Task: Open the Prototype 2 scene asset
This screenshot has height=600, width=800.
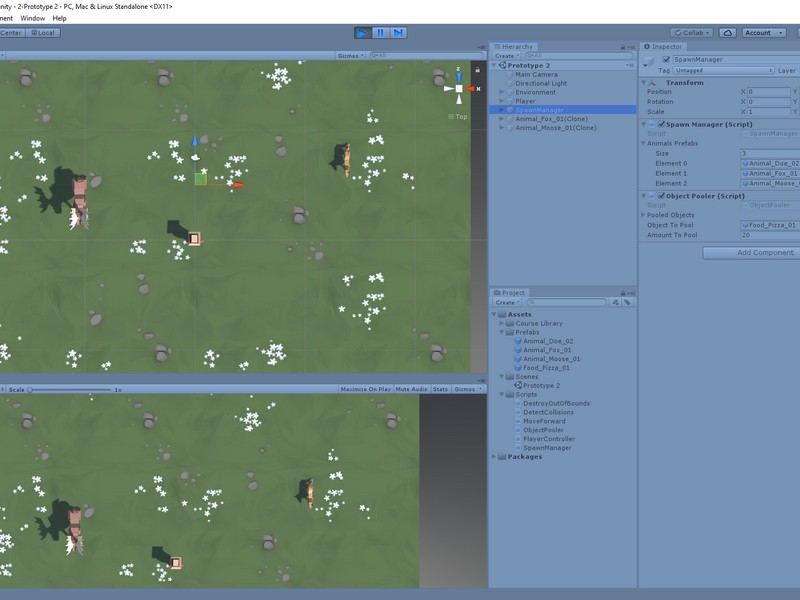Action: [541, 385]
